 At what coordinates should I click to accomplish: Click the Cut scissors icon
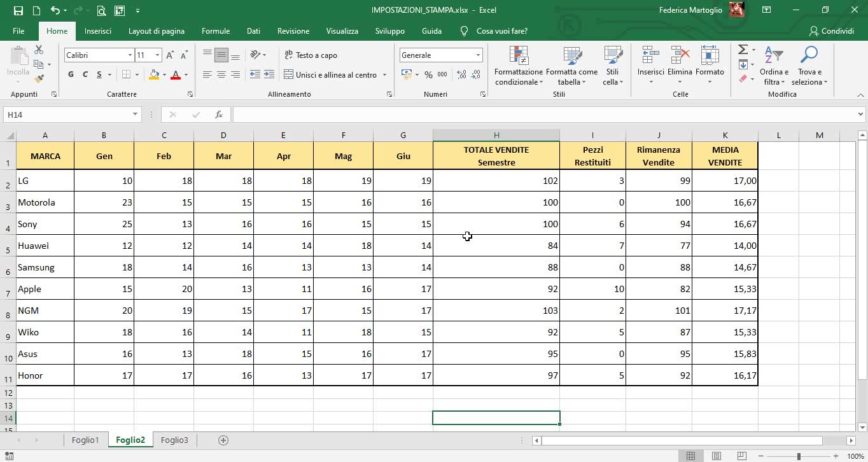pyautogui.click(x=39, y=50)
